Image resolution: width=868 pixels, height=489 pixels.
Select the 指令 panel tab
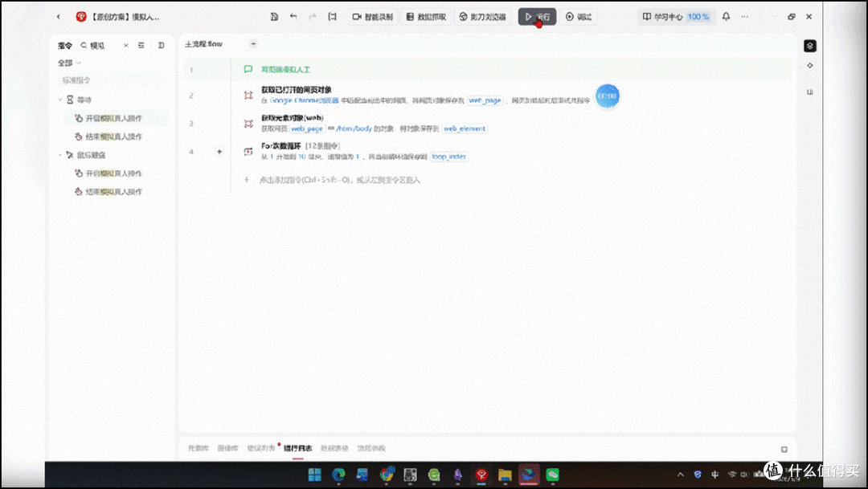[65, 45]
